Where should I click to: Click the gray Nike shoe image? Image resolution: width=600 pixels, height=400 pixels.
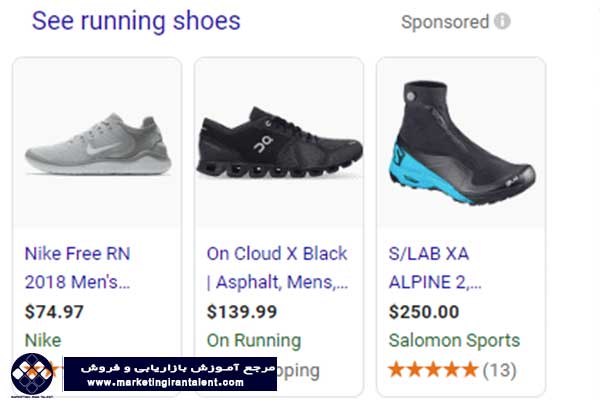pos(98,145)
